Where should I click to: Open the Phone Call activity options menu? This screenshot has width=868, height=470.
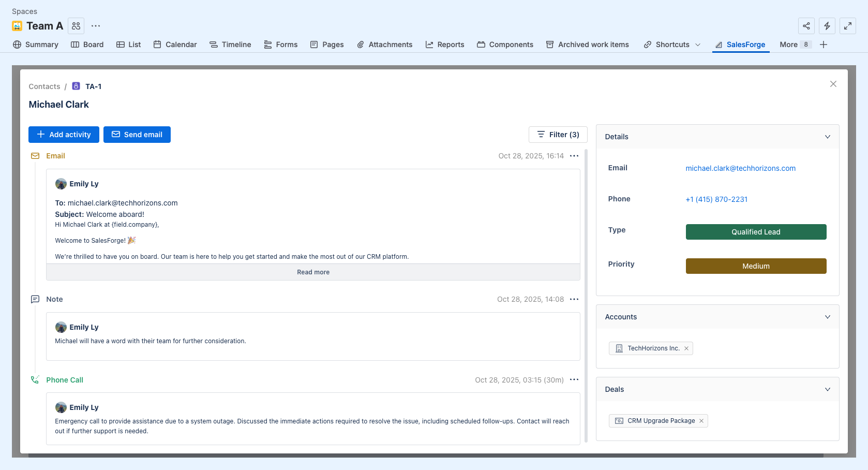574,380
